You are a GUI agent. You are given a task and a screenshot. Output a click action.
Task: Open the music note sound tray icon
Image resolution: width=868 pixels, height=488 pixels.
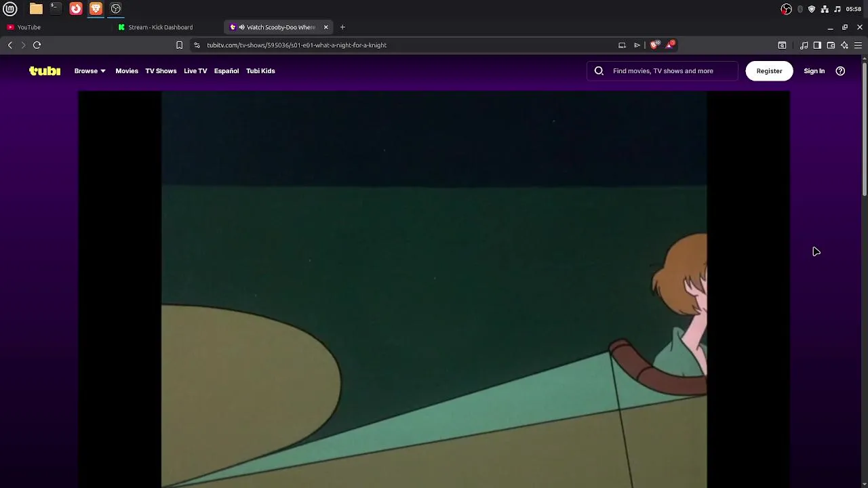(837, 9)
